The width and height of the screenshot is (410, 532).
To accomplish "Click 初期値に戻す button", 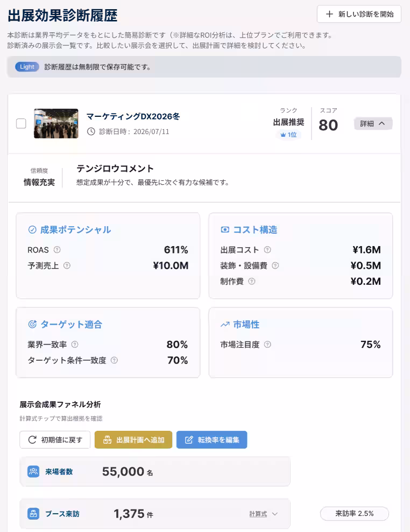I will 55,440.
